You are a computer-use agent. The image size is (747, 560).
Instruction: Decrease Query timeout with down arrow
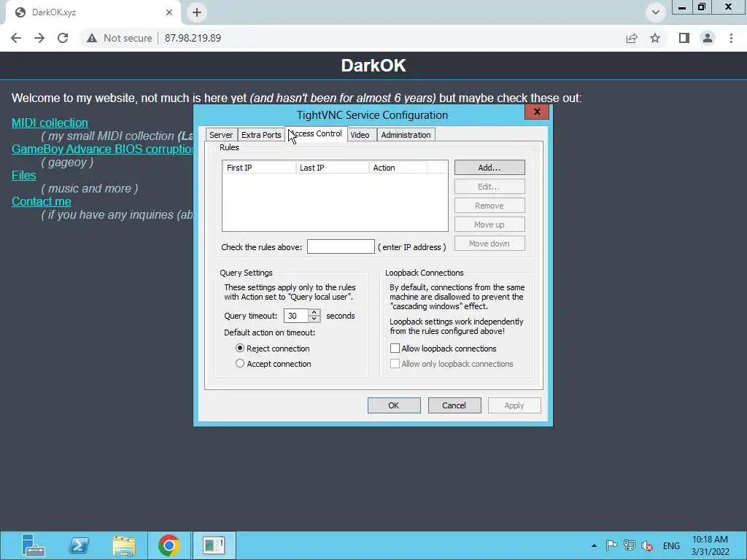click(x=314, y=319)
